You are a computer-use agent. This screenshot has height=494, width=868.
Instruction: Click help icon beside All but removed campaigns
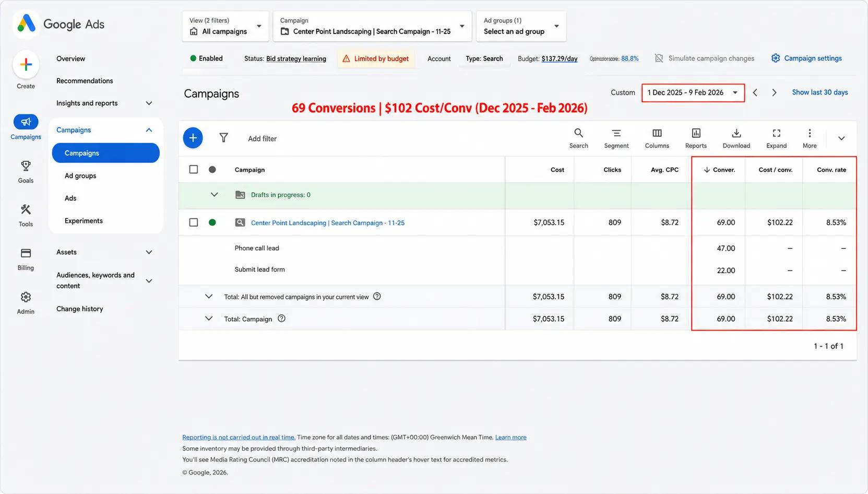[377, 296]
